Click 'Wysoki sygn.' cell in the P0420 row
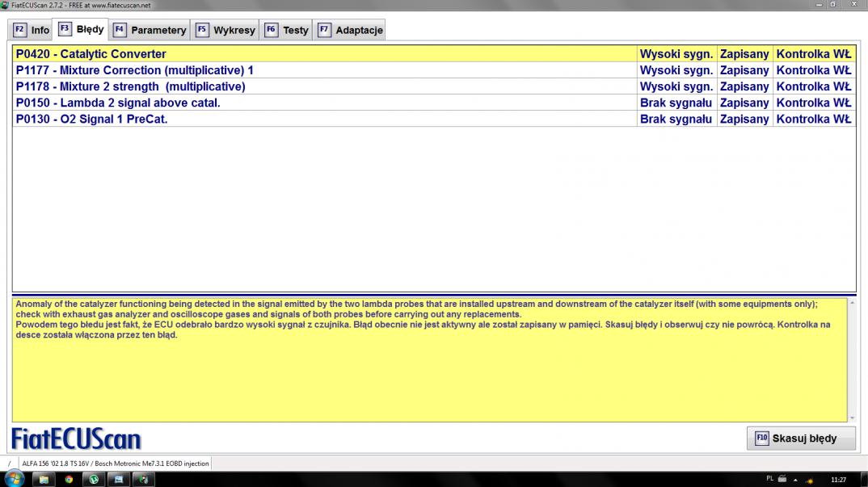Image resolution: width=868 pixels, height=487 pixels. (x=676, y=53)
